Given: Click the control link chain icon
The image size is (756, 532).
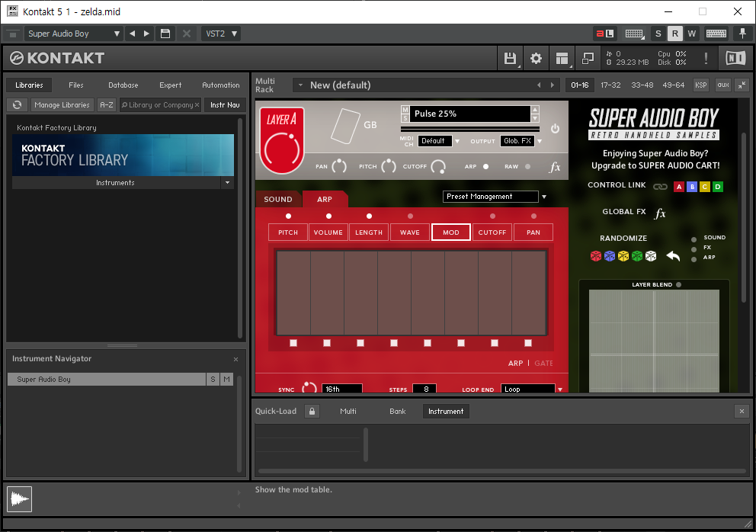Looking at the screenshot, I should coord(660,187).
